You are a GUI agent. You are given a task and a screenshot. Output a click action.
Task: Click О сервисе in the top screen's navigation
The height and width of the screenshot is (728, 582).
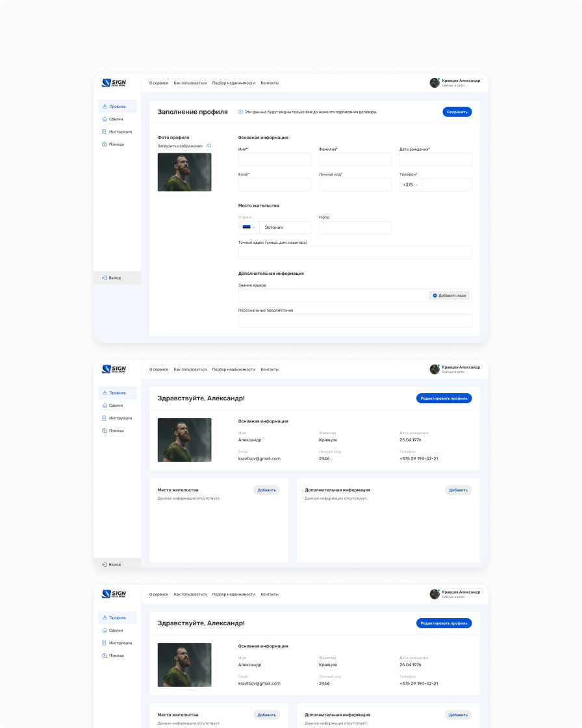tap(158, 83)
